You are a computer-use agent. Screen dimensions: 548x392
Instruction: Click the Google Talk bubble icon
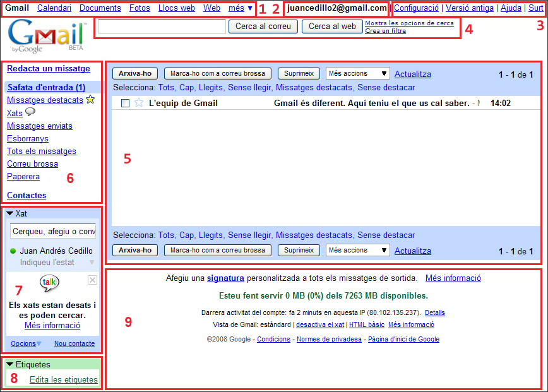click(50, 284)
